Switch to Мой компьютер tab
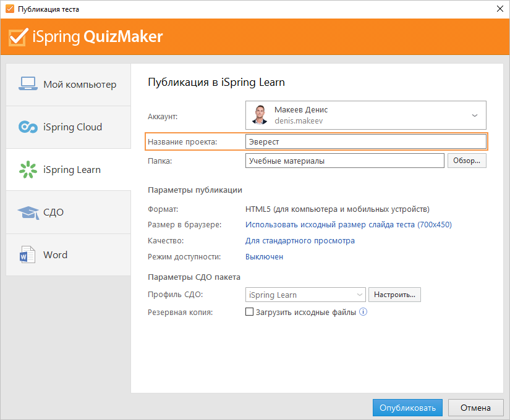Screen dimensions: 510x420 click(68, 85)
